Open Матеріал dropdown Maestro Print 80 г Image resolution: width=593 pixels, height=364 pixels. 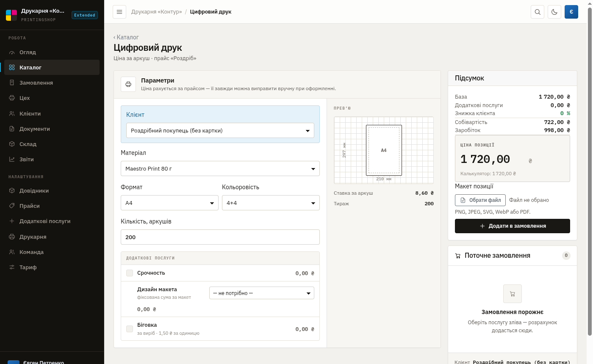[220, 168]
